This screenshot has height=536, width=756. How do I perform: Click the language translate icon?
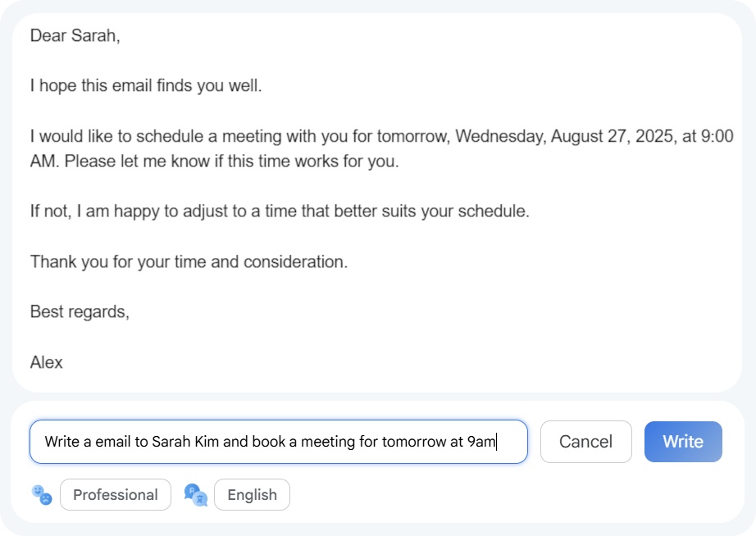(x=195, y=494)
